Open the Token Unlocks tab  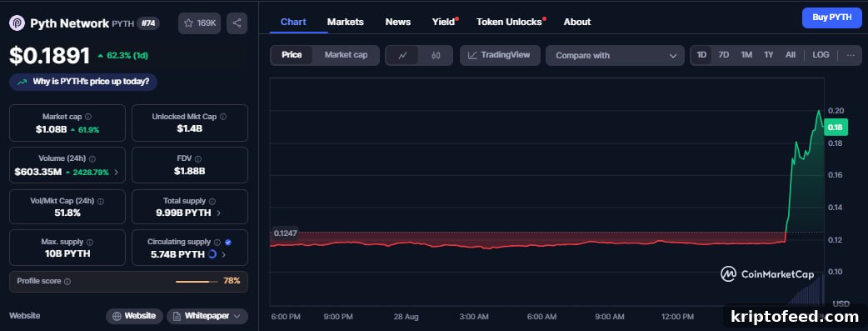pos(509,22)
